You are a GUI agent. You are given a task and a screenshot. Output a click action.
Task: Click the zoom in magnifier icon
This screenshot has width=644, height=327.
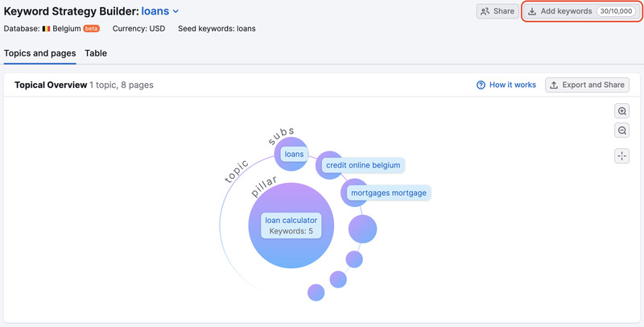pyautogui.click(x=622, y=111)
